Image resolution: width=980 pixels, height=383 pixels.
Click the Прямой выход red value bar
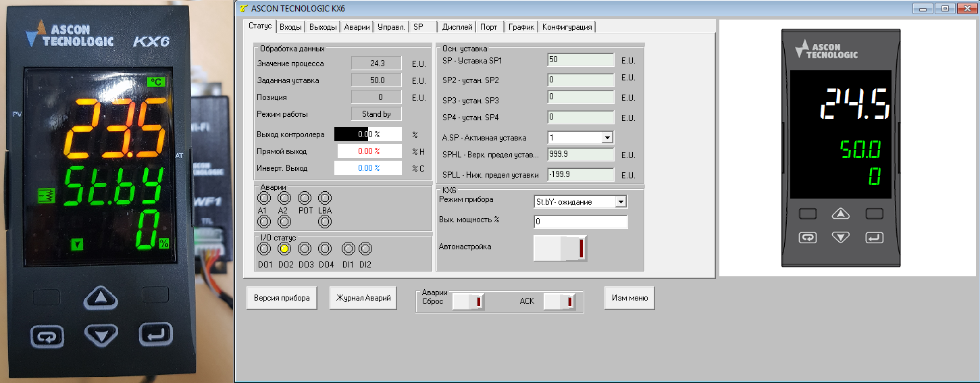pyautogui.click(x=368, y=151)
